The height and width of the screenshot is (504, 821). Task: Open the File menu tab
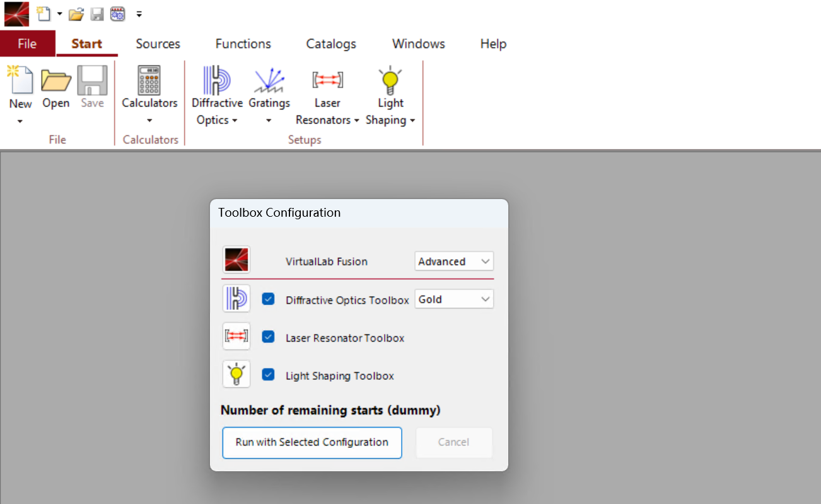(x=27, y=44)
